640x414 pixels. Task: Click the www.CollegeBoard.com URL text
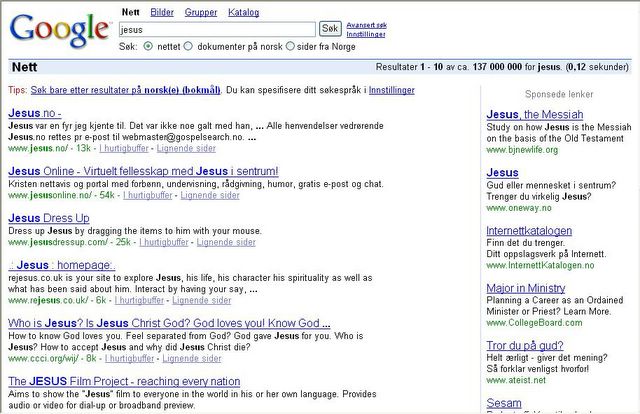[534, 323]
